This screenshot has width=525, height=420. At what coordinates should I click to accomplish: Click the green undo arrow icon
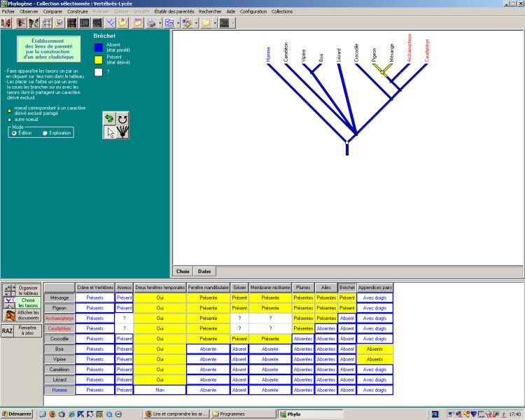coord(109,119)
